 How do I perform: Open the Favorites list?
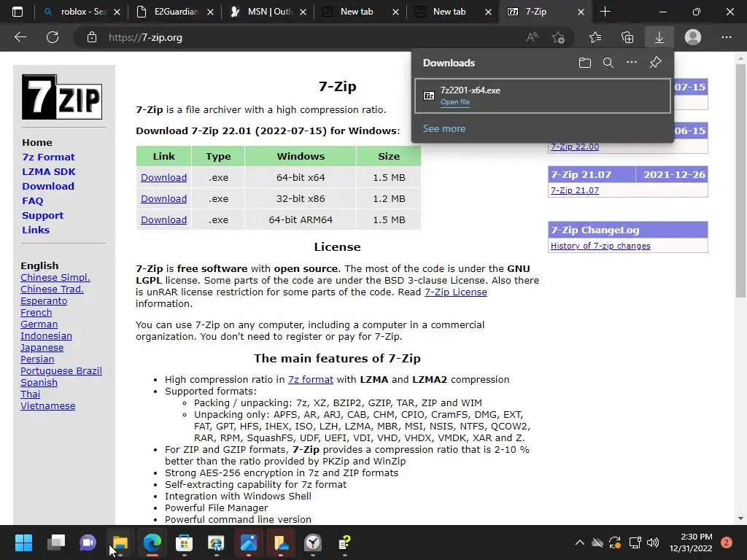595,37
